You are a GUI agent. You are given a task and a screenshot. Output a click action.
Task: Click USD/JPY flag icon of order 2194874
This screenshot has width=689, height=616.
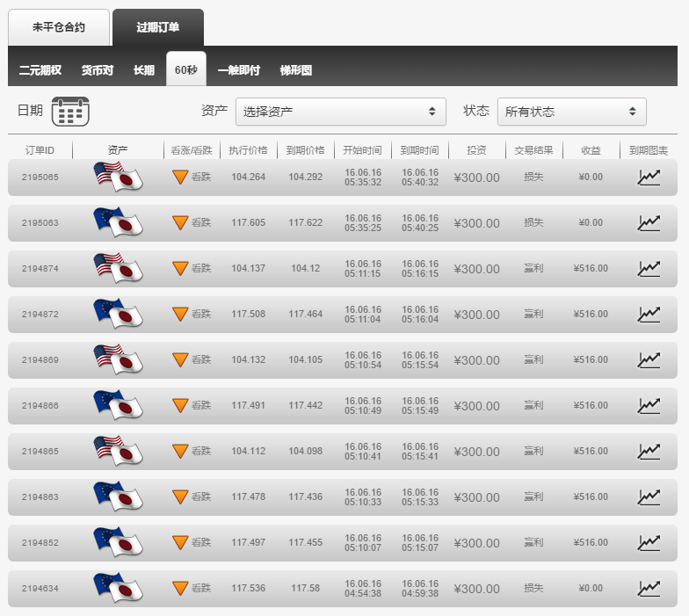point(118,268)
